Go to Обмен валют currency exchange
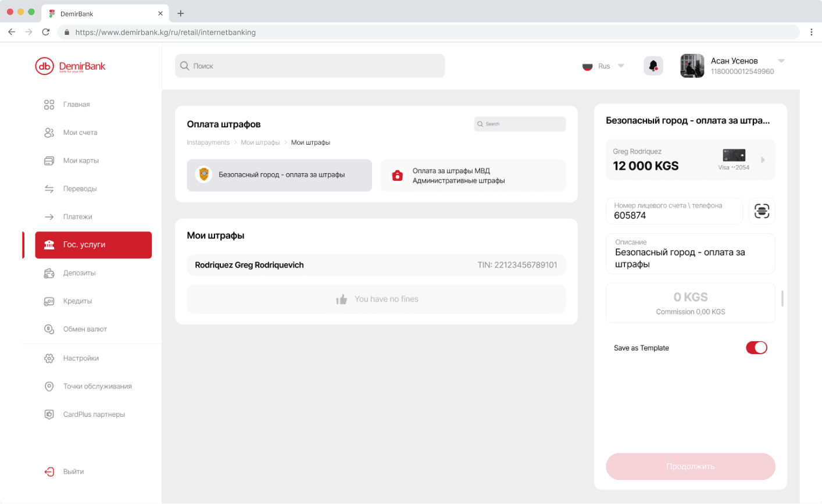The height and width of the screenshot is (504, 822). pos(85,329)
